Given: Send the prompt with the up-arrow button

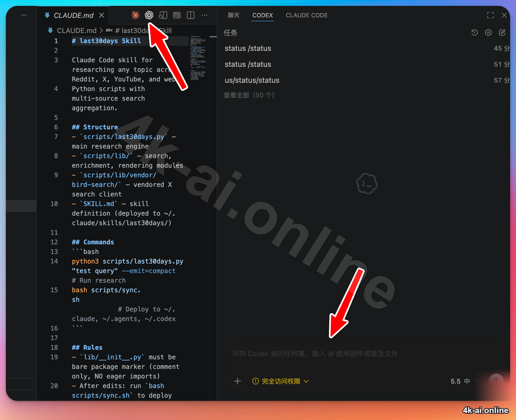Looking at the screenshot, I should click(496, 381).
